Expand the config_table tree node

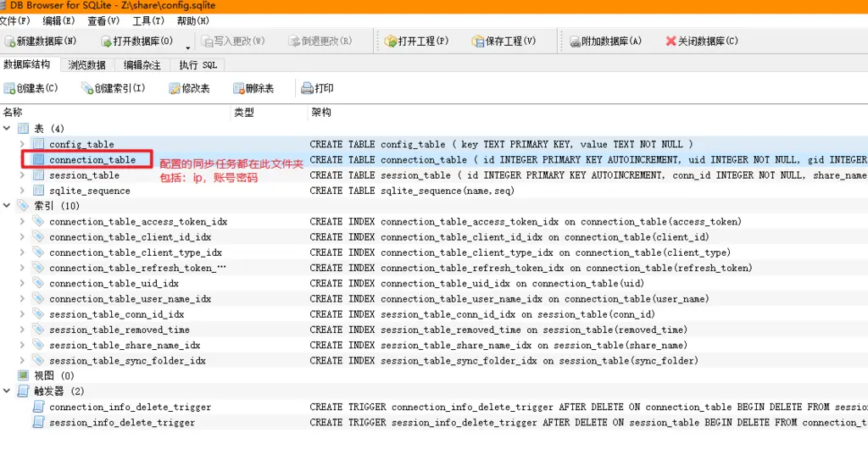click(23, 144)
